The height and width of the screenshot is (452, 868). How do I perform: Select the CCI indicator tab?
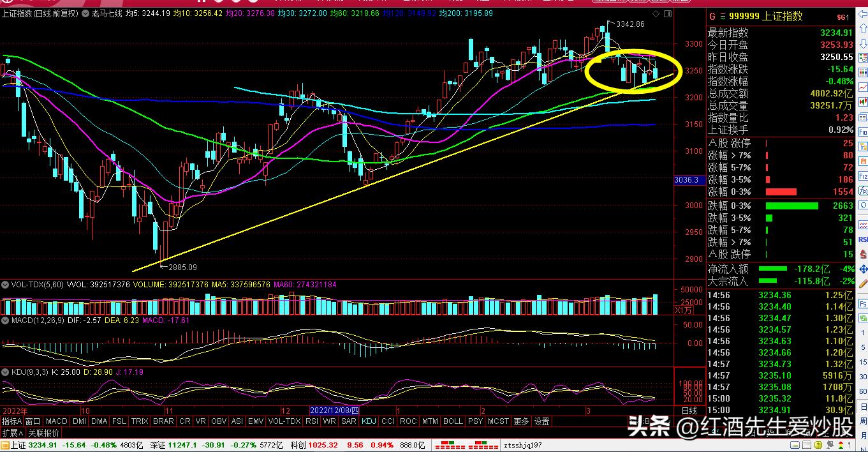coord(388,421)
